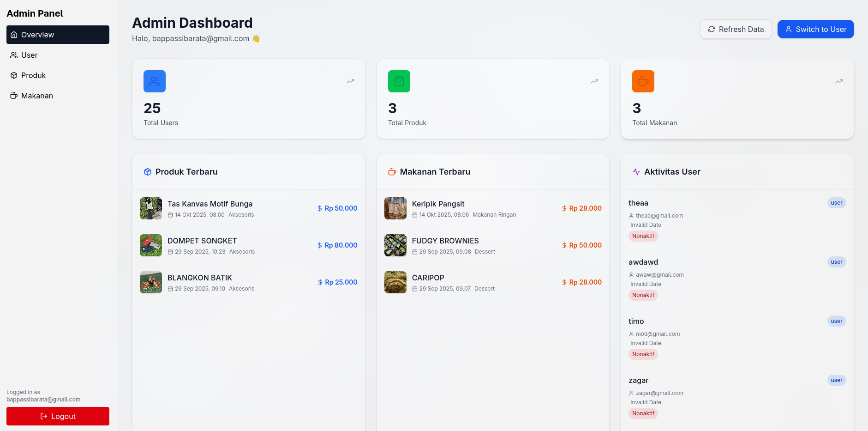Open the Overview sidebar item
Viewport: 868px width, 431px height.
pyautogui.click(x=58, y=35)
